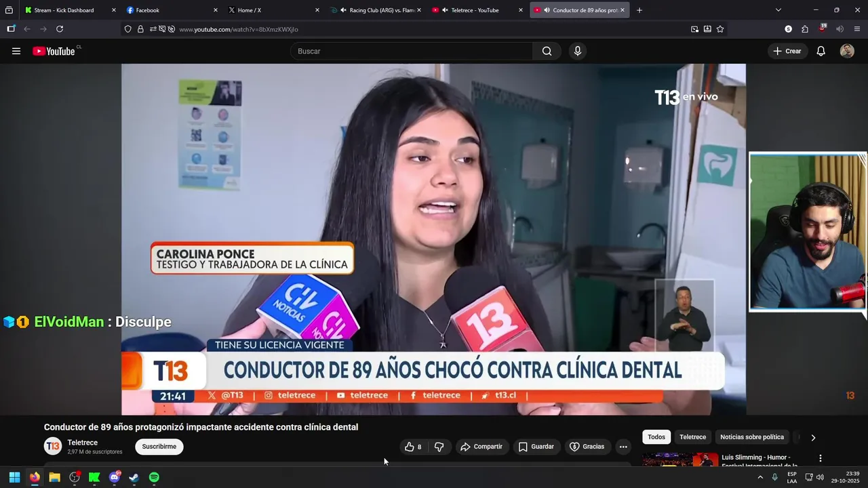Select the Todos filter chip
Image resolution: width=868 pixels, height=488 pixels.
(656, 437)
